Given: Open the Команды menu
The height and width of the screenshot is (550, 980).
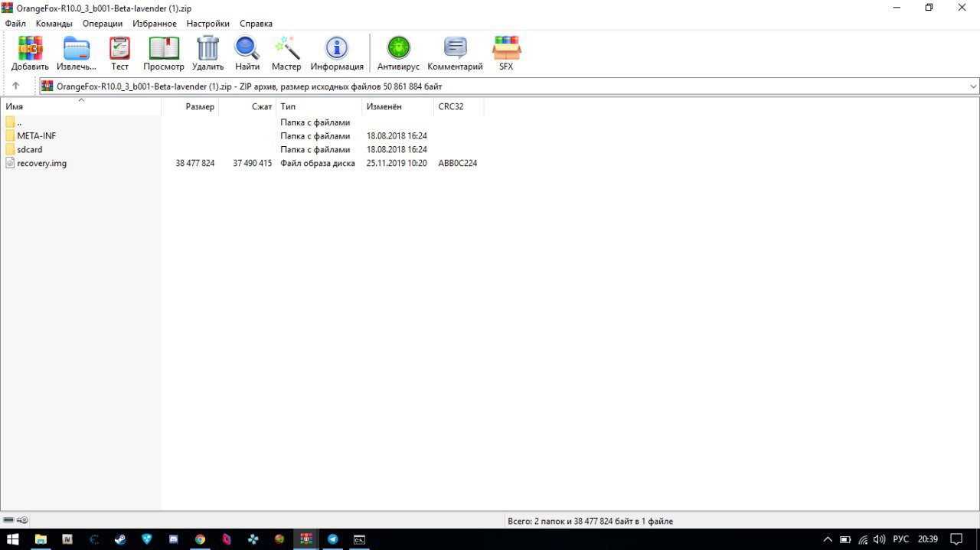Looking at the screenshot, I should 54,24.
